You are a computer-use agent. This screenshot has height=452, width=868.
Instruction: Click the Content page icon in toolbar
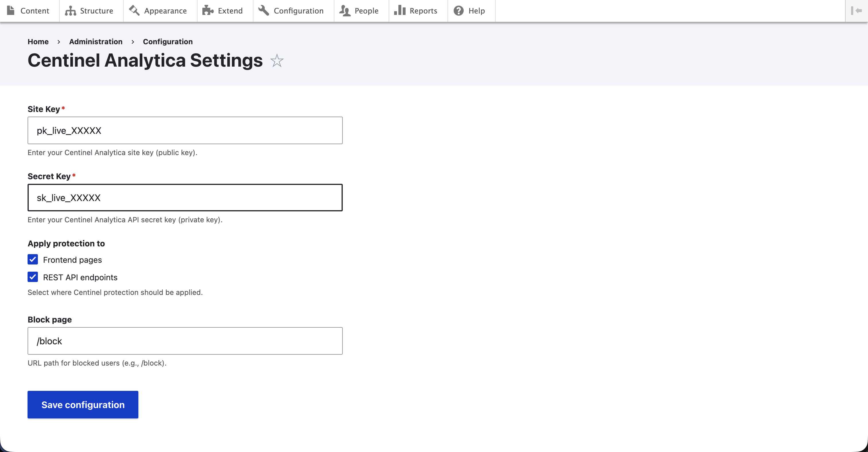pos(11,10)
